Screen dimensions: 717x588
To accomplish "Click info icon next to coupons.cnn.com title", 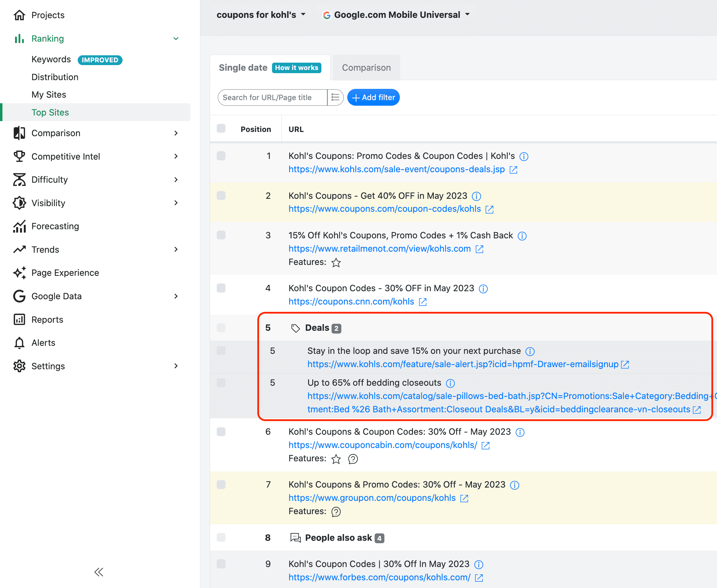I will pyautogui.click(x=483, y=289).
